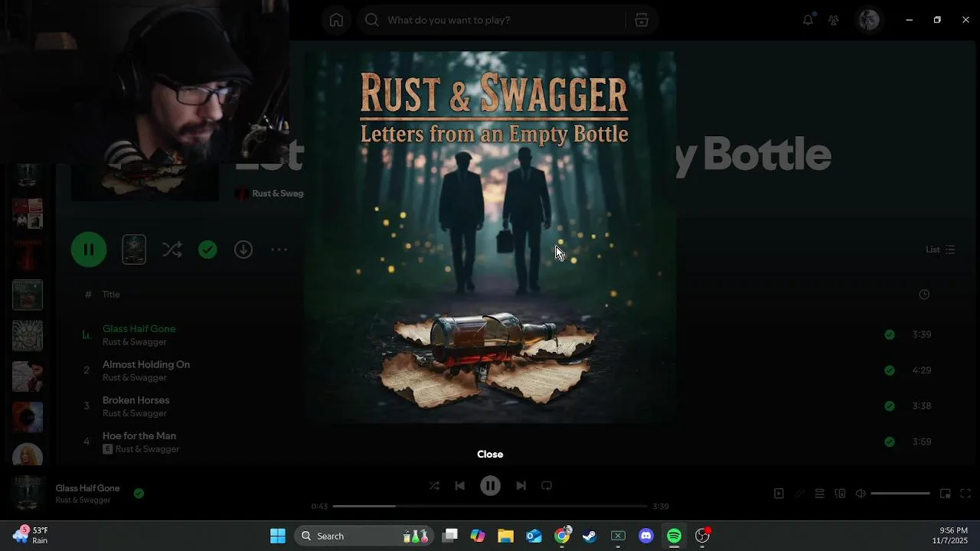
Task: Open Rust & Swagger artist under 'Almost Holding On'
Action: [135, 378]
